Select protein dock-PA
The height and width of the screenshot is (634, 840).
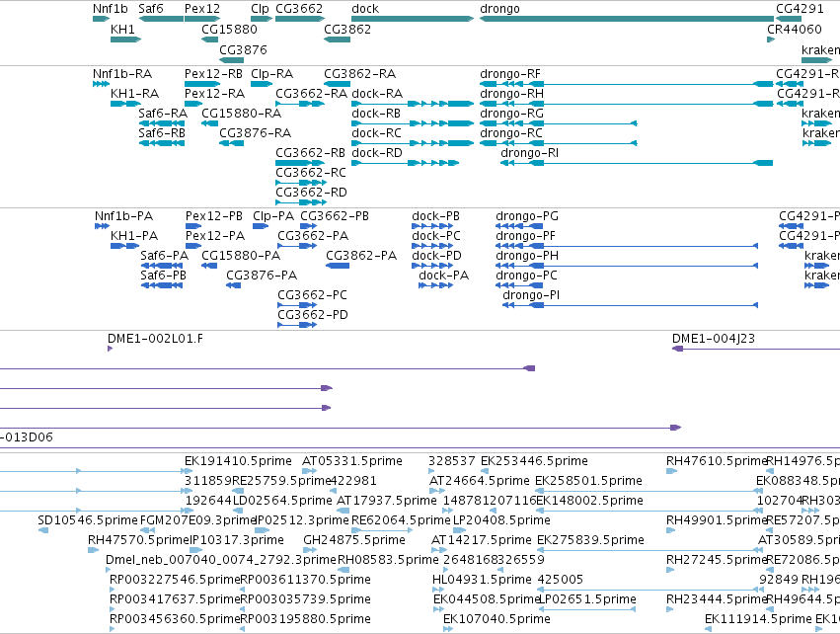[436, 285]
